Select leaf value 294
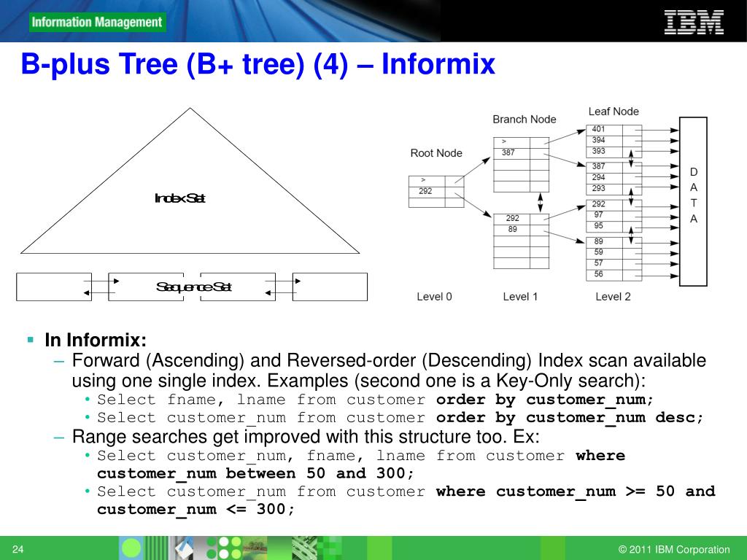This screenshot has height=560, width=747. (x=598, y=177)
